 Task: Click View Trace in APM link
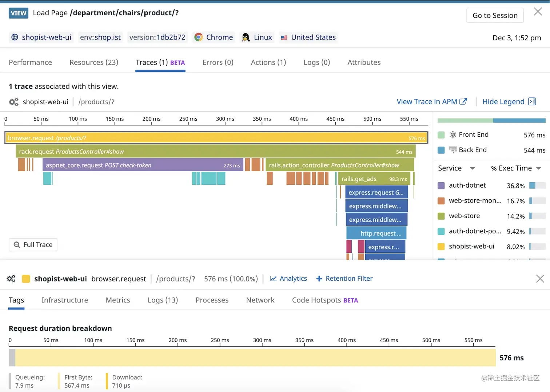431,101
